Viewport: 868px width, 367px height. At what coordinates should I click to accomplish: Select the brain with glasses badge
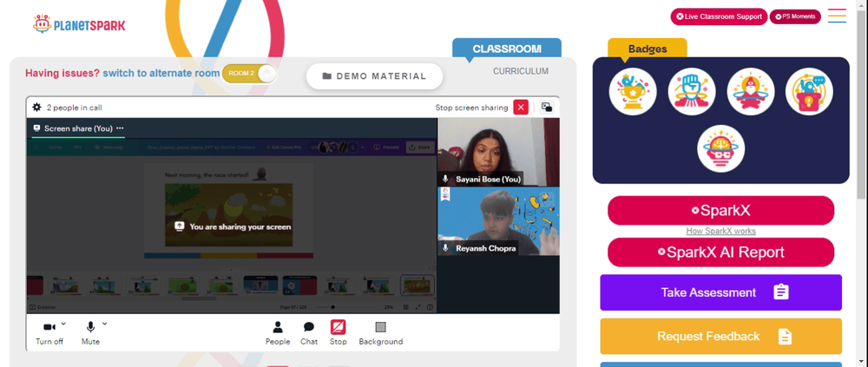720,148
